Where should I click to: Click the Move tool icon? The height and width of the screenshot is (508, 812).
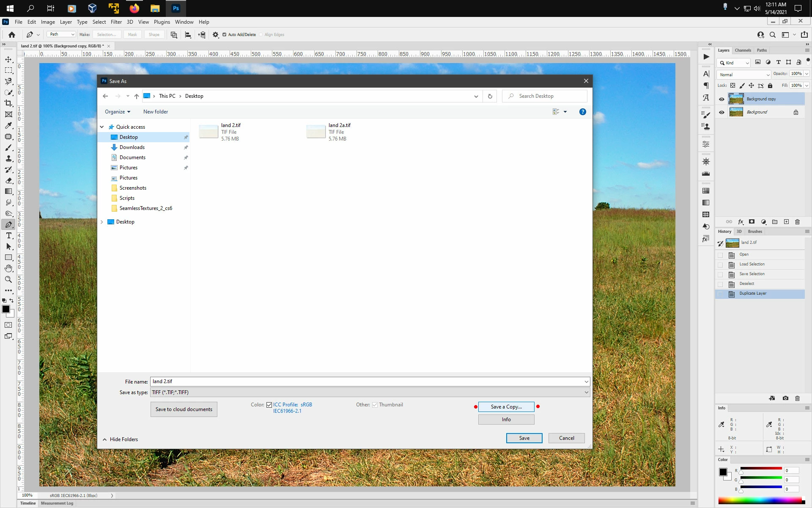[8, 59]
